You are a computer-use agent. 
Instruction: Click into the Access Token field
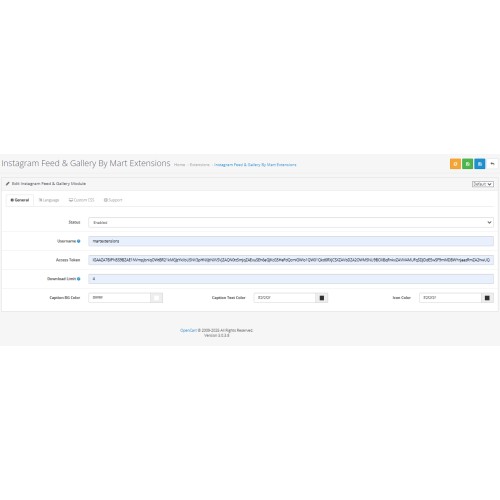click(291, 260)
